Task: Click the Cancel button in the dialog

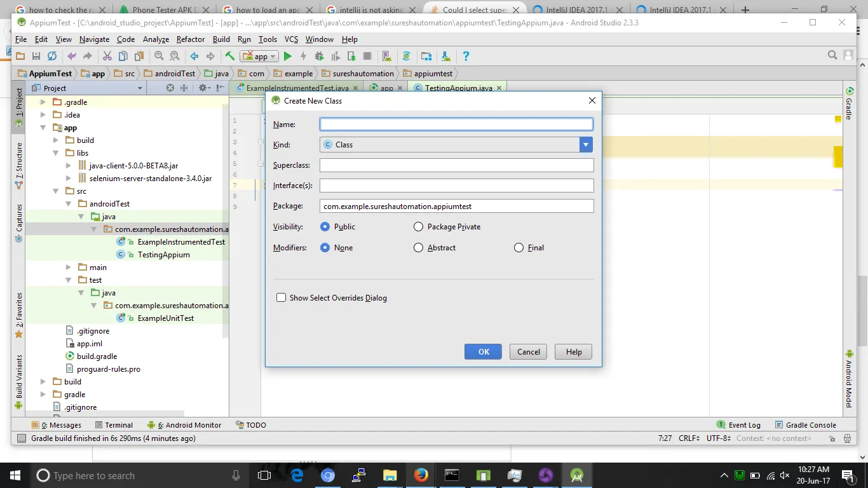Action: [x=529, y=352]
